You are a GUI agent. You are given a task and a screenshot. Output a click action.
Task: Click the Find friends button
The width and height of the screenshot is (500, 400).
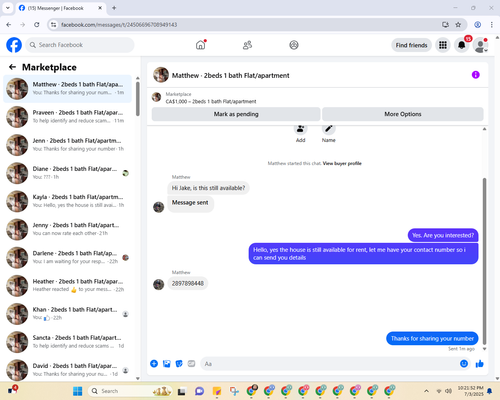tap(411, 45)
